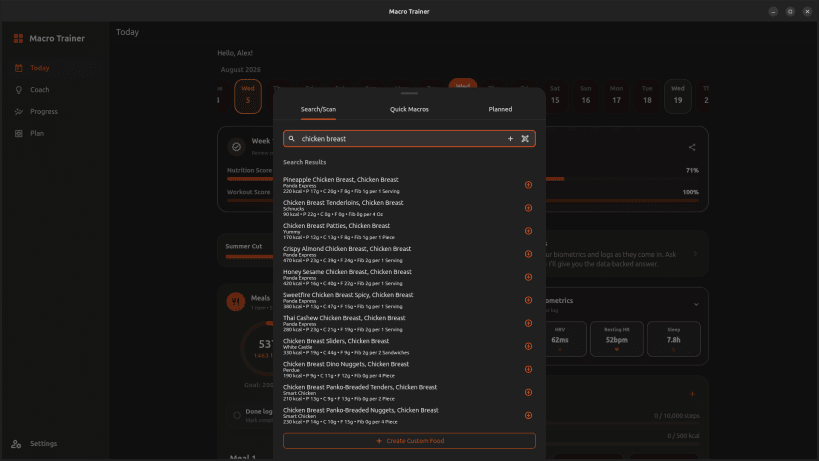819x461 pixels.
Task: Add Thai Cashew Chicken Breast entry
Action: [528, 323]
